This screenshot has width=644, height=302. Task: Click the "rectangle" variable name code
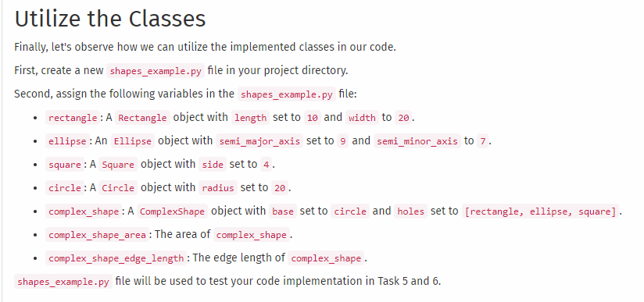(73, 118)
